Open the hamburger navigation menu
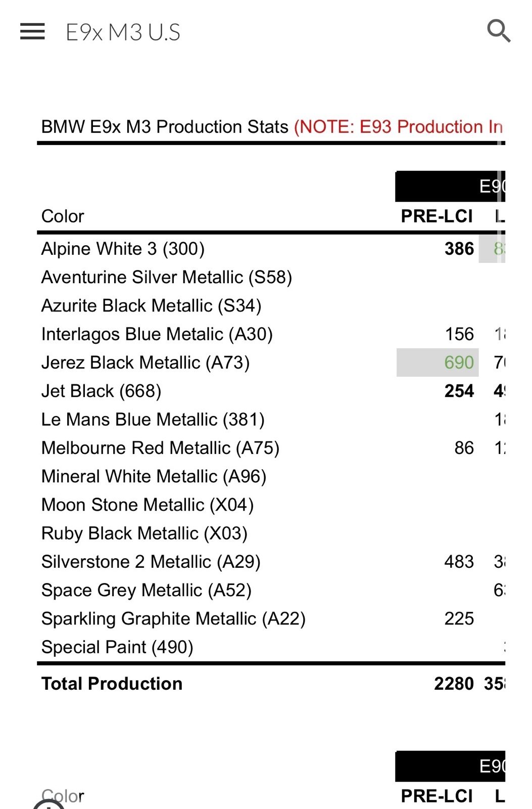The image size is (532, 809). [x=32, y=31]
